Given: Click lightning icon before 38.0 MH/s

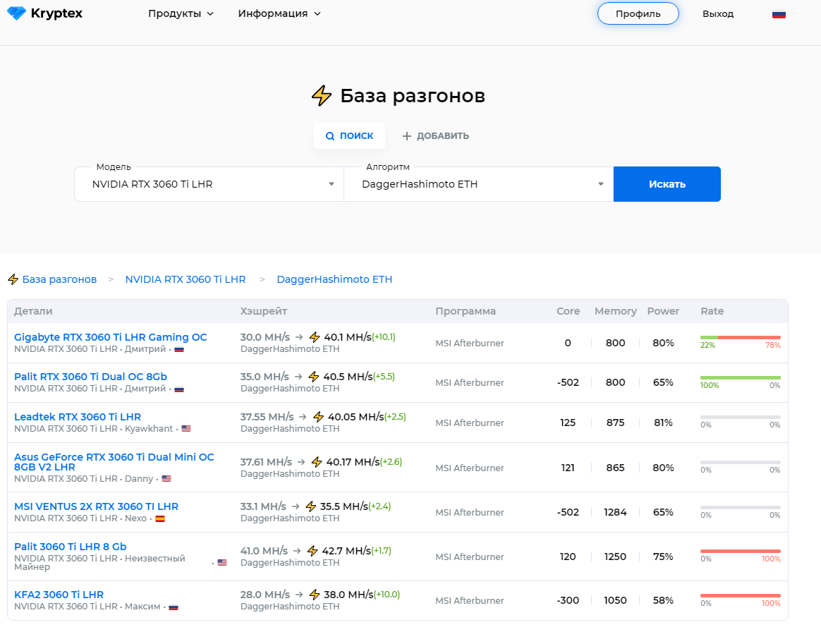Looking at the screenshot, I should (314, 594).
